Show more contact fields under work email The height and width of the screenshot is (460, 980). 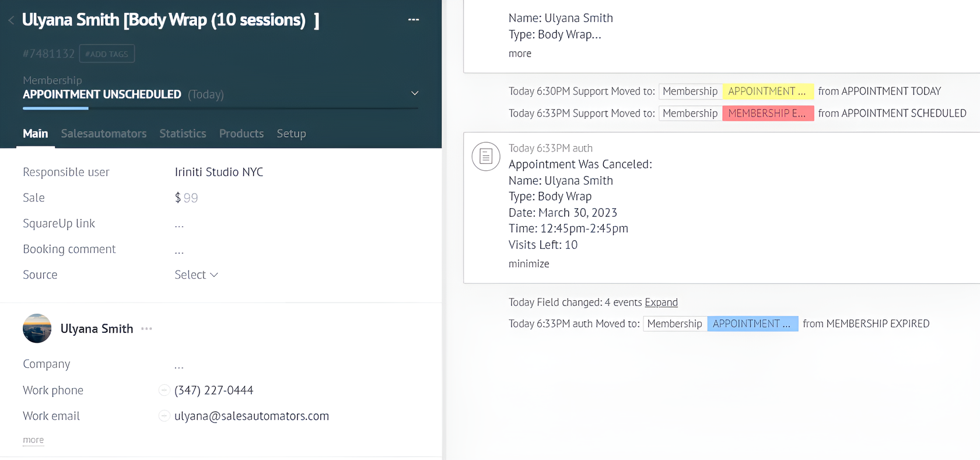[x=33, y=440]
